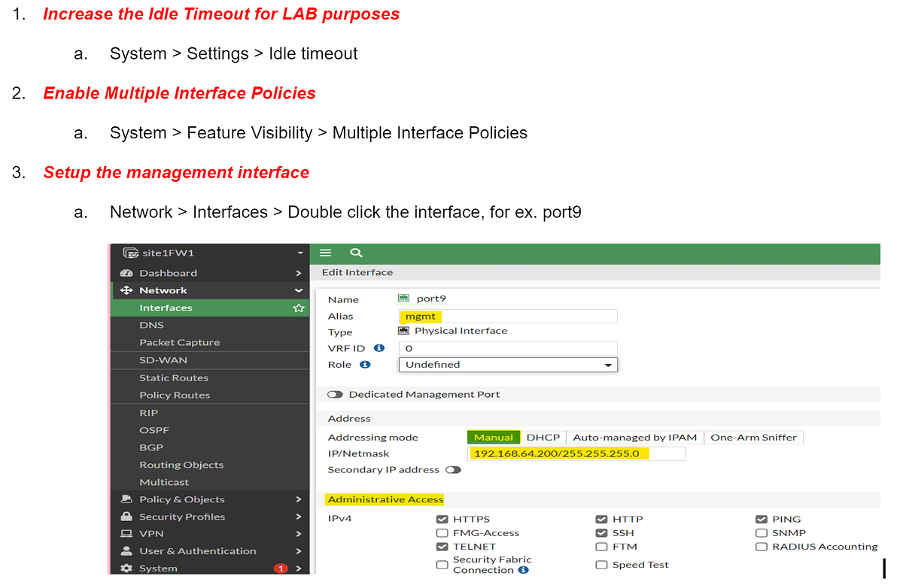Click the VPN monitor icon

point(126,534)
